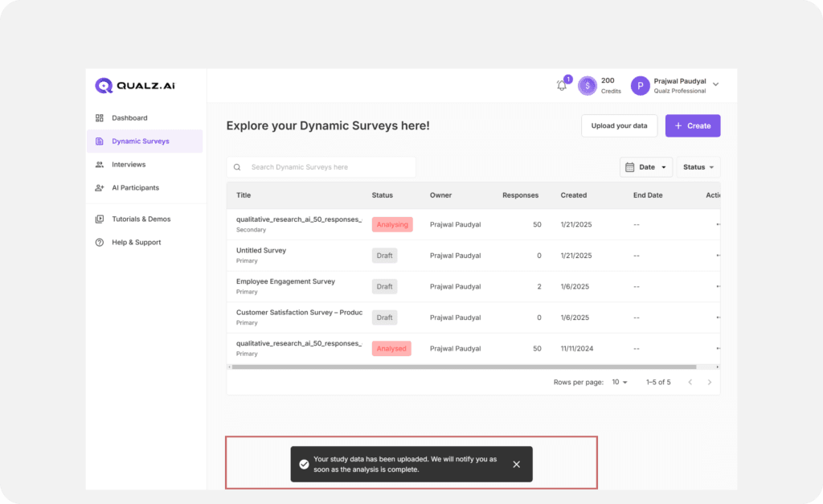
Task: Click Upload your data button
Action: pyautogui.click(x=619, y=126)
